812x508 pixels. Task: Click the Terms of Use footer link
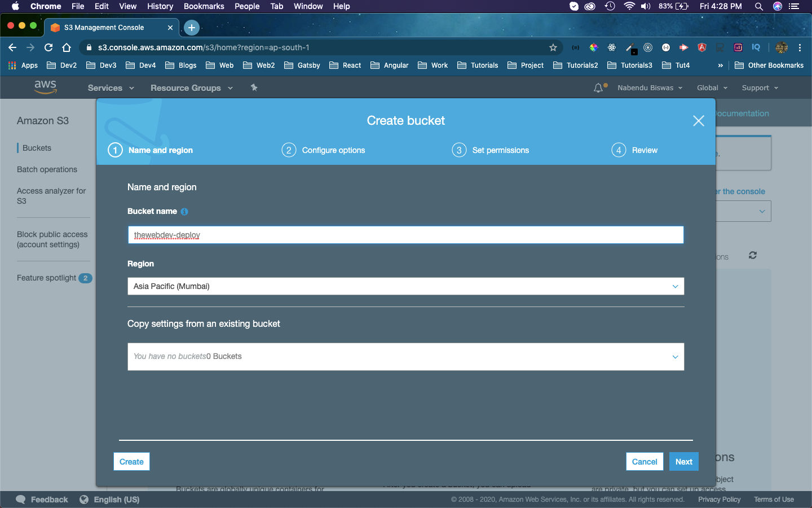774,500
